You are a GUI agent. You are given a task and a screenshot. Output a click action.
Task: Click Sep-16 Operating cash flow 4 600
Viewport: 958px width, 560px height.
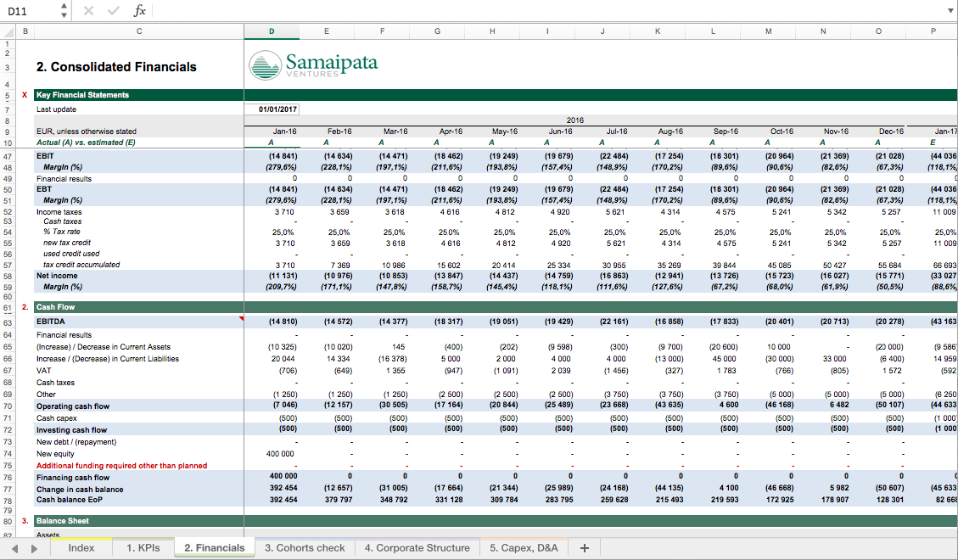(x=728, y=406)
